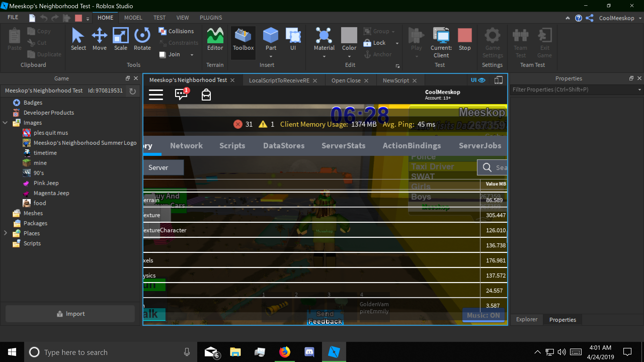Expand the Places tree item

click(6, 233)
